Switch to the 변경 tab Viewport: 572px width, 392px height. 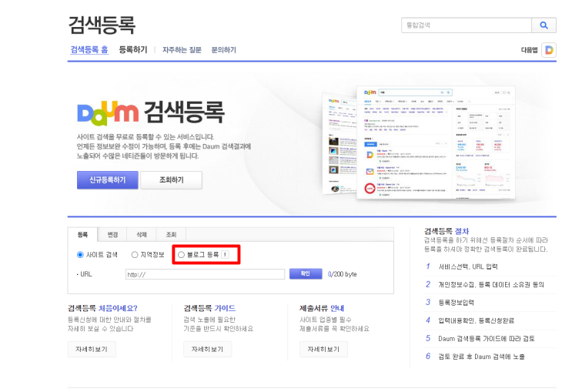(x=112, y=234)
